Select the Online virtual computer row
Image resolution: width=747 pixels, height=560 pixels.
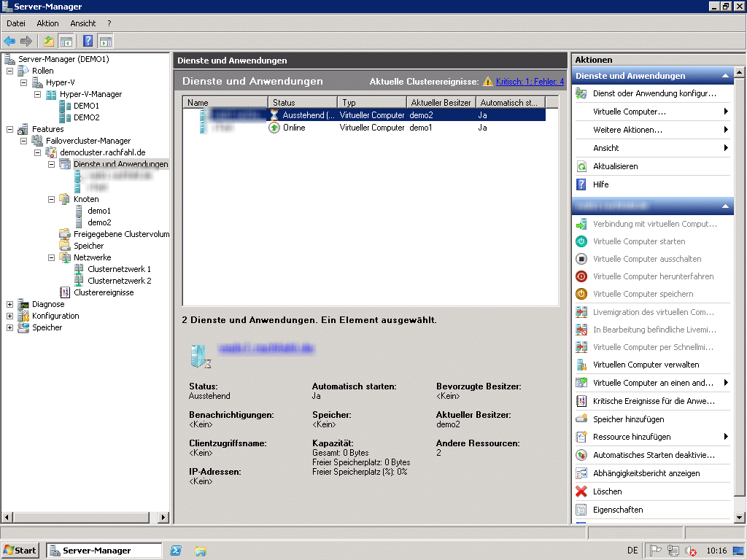pyautogui.click(x=364, y=128)
